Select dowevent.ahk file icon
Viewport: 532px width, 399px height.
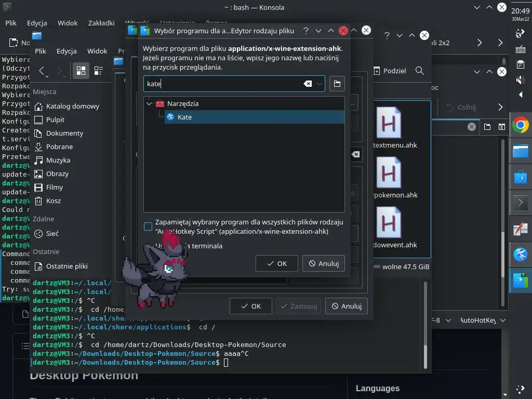pyautogui.click(x=389, y=222)
